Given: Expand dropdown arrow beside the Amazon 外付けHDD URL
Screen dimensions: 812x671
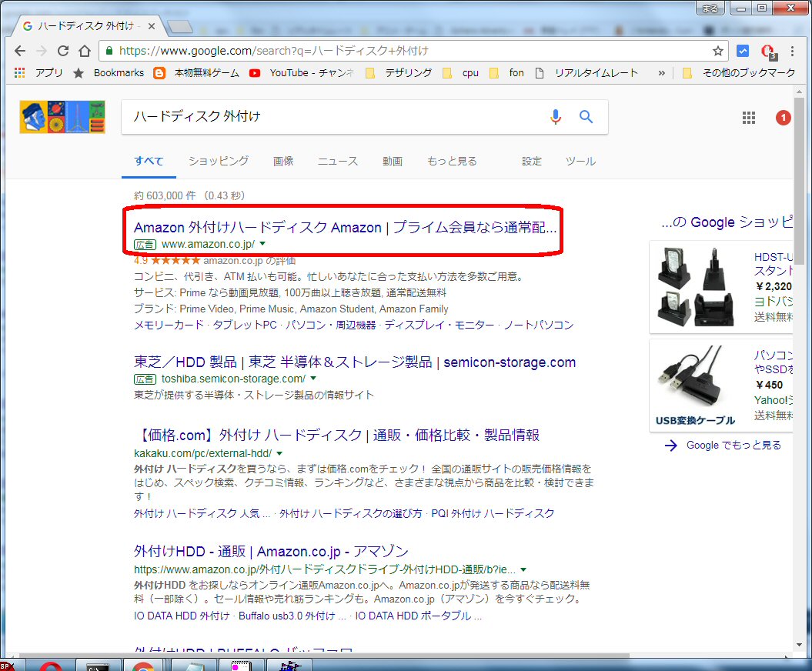Looking at the screenshot, I should click(523, 569).
